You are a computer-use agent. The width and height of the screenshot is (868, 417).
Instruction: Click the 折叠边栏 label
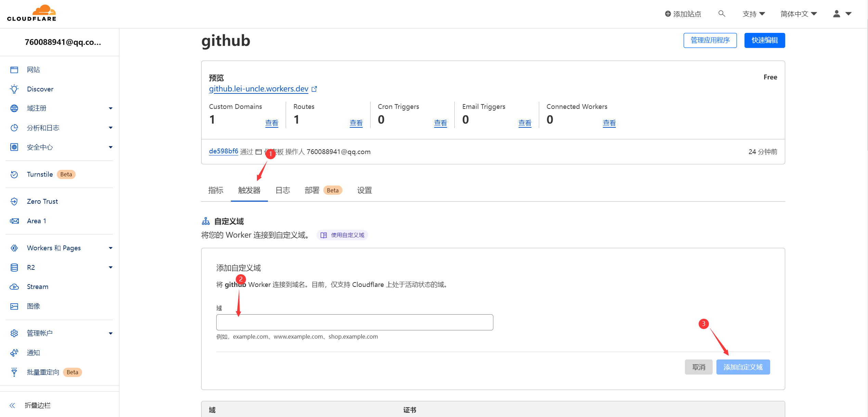38,406
